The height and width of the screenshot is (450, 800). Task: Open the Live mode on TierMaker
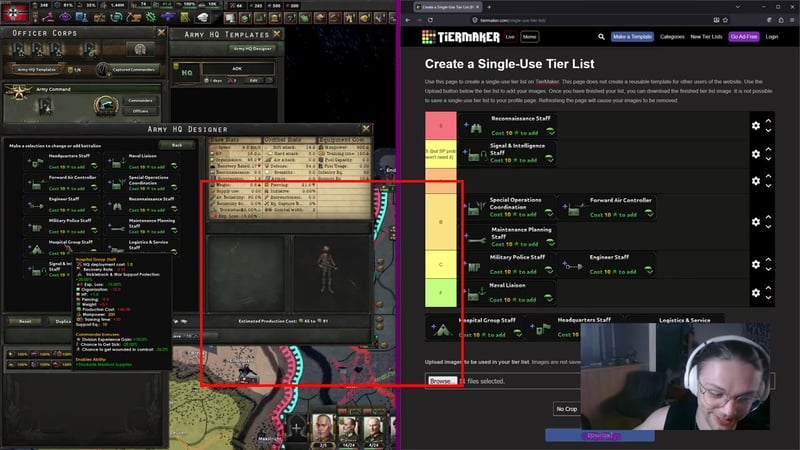tap(510, 37)
